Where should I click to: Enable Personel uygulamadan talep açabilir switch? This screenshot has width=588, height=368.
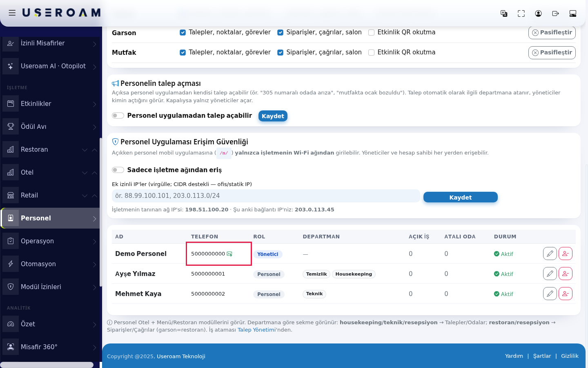point(118,116)
